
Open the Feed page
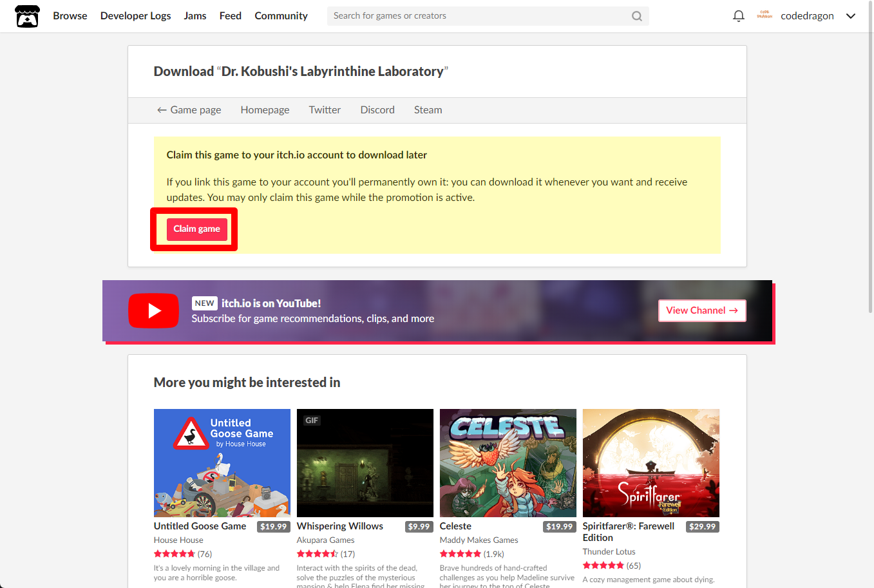pos(231,16)
